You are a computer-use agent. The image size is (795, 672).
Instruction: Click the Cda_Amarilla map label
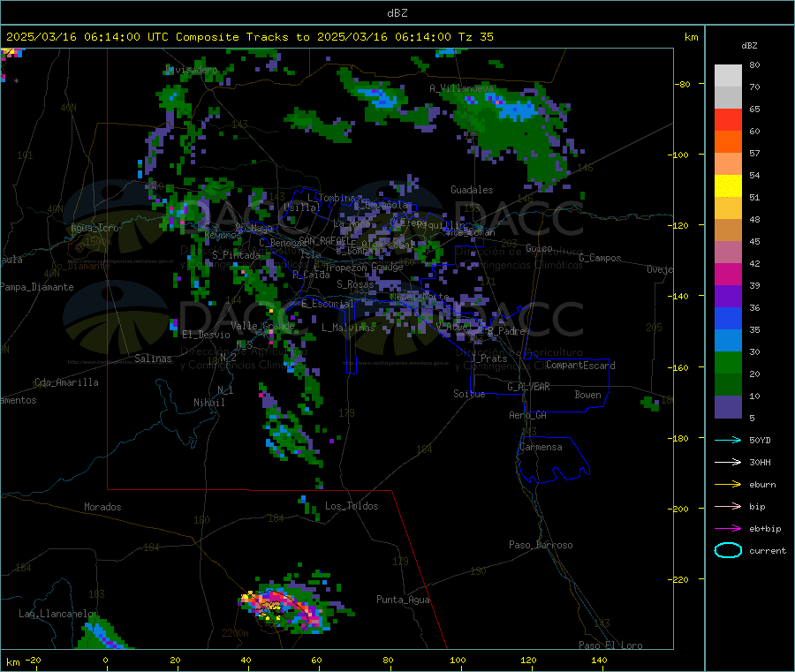(x=66, y=382)
